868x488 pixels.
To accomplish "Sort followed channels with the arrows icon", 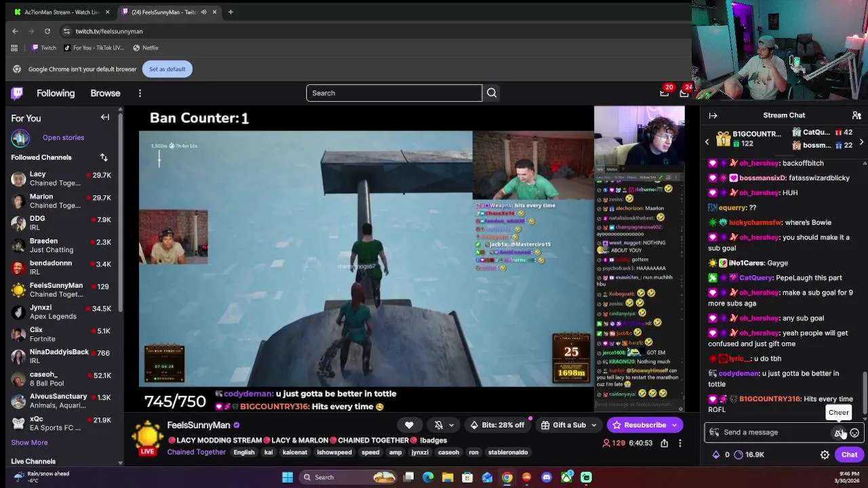I will coord(104,157).
